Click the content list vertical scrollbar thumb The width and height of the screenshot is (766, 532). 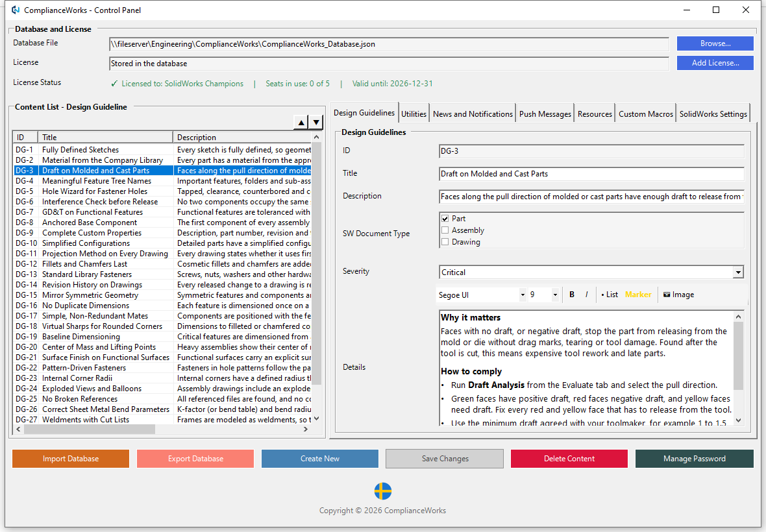[316, 263]
